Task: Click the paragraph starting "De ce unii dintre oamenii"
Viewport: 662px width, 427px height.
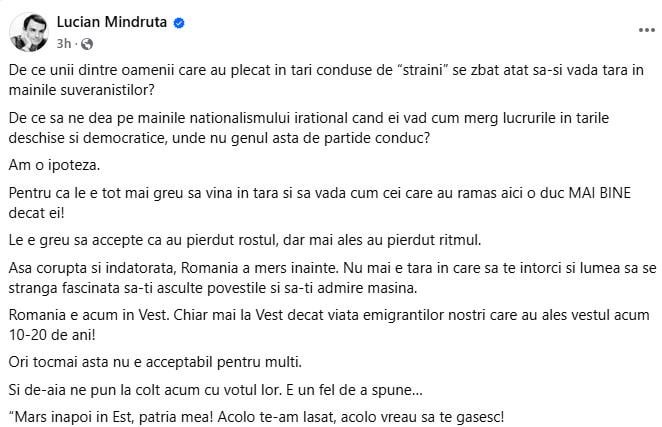Action: tap(326, 80)
